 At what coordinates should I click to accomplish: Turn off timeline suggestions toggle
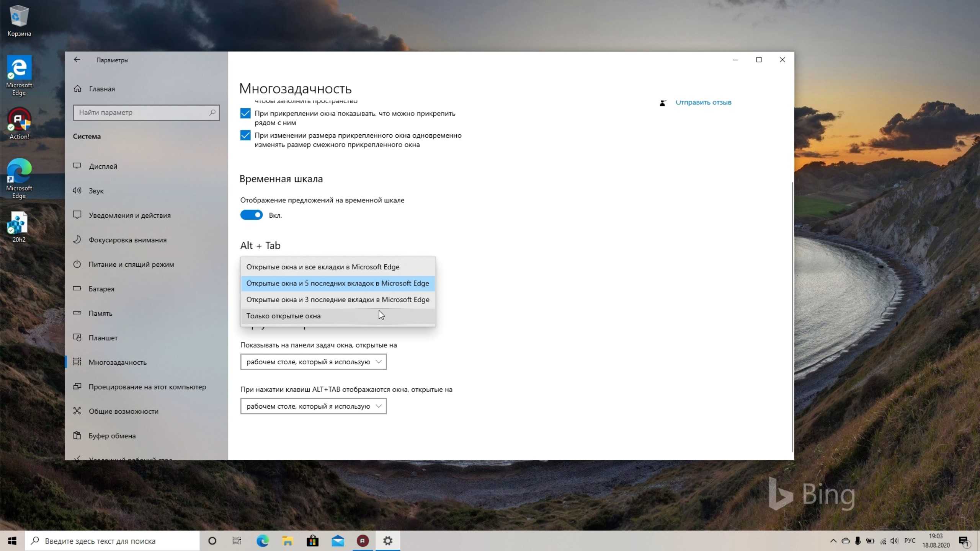point(252,215)
